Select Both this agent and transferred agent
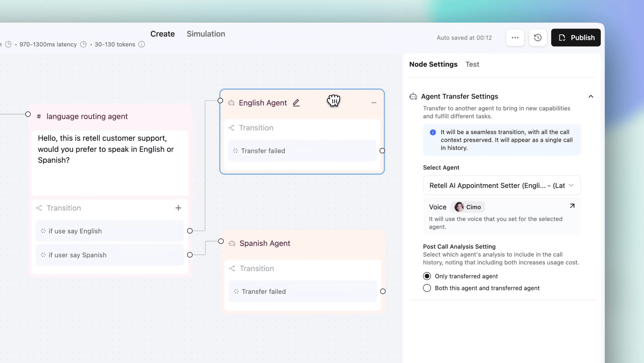 (427, 288)
